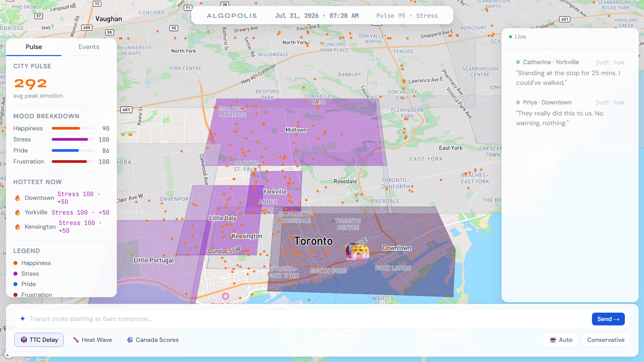Toggle the Conservative mode button
The image size is (644, 362).
(x=606, y=340)
